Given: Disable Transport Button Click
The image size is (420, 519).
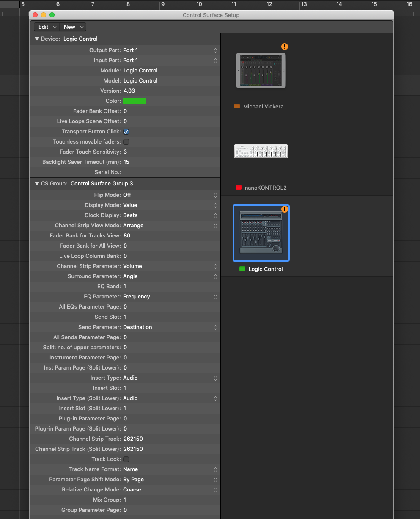Looking at the screenshot, I should (126, 131).
